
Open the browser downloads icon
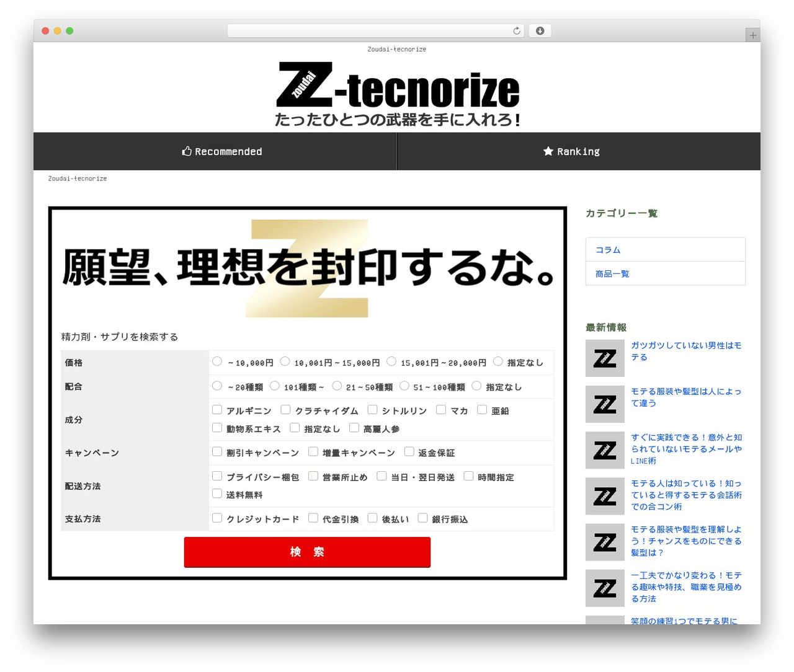(540, 31)
